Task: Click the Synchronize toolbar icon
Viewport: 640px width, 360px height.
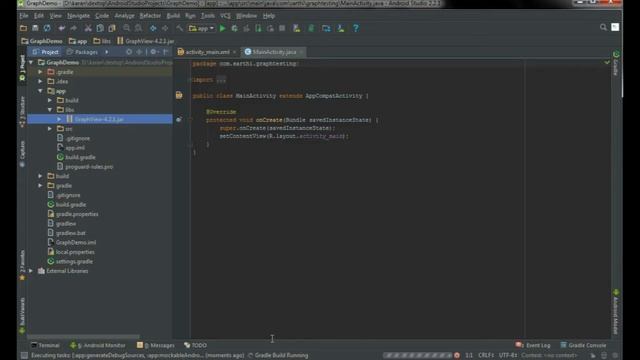Action: 47,28
